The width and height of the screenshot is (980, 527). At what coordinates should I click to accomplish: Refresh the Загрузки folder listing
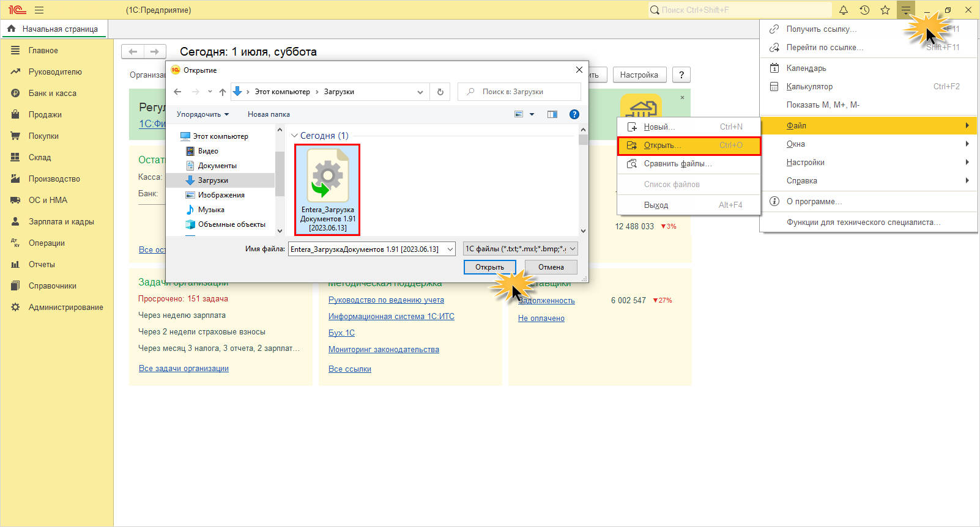(440, 92)
